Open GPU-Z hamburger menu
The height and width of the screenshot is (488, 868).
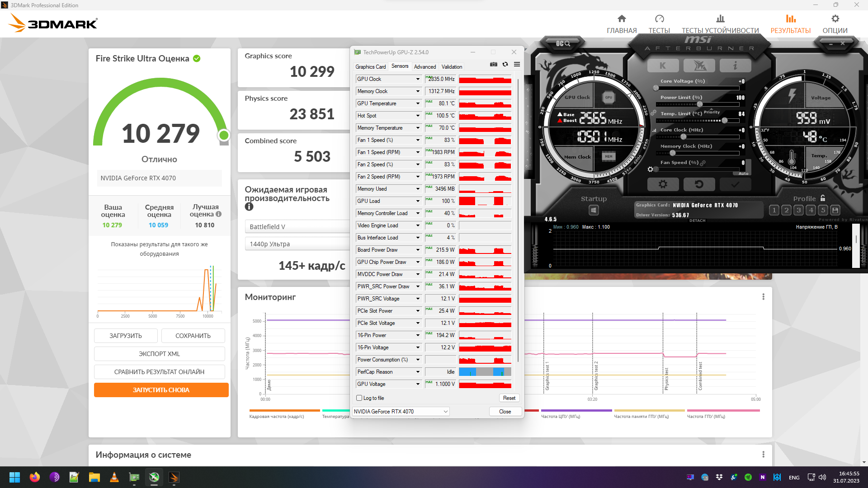(517, 65)
